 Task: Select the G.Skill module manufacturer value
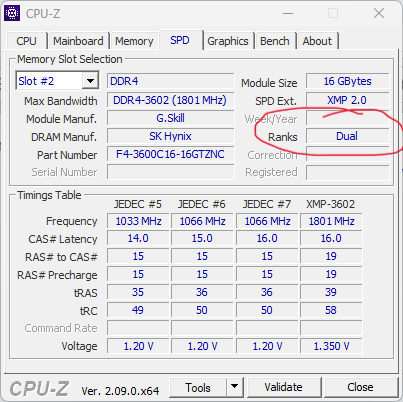[x=171, y=118]
